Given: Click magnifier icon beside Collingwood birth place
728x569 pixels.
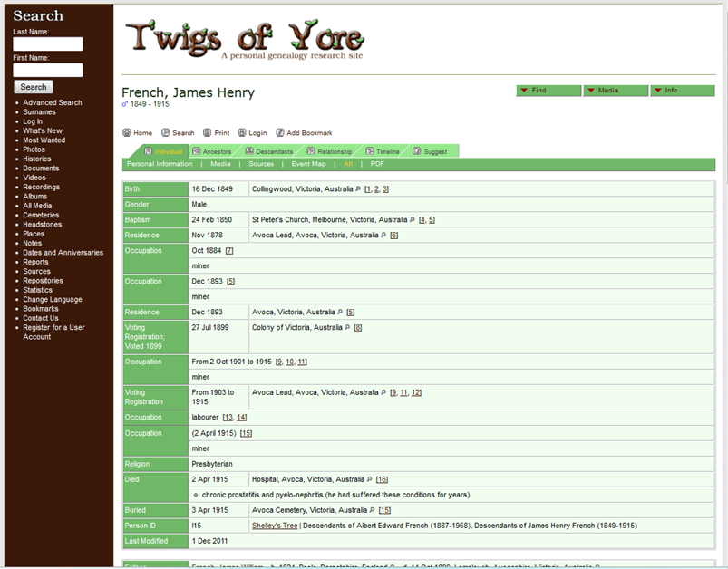Looking at the screenshot, I should point(358,189).
